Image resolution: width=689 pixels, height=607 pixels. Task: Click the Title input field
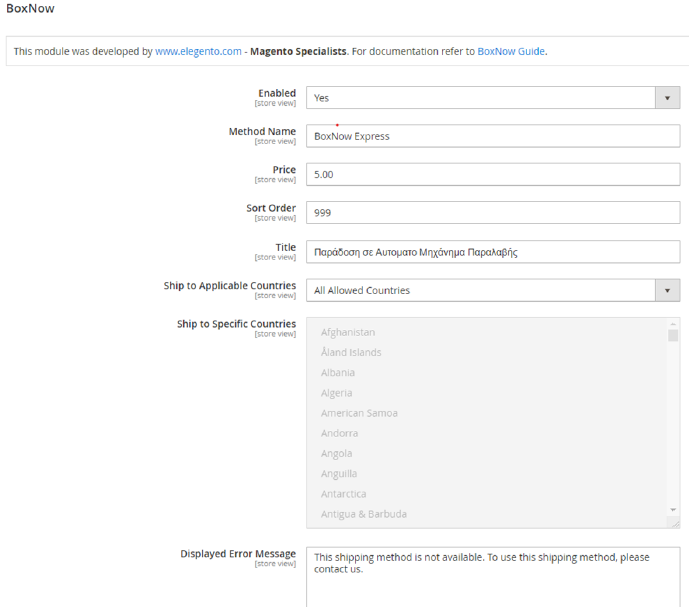tap(492, 252)
